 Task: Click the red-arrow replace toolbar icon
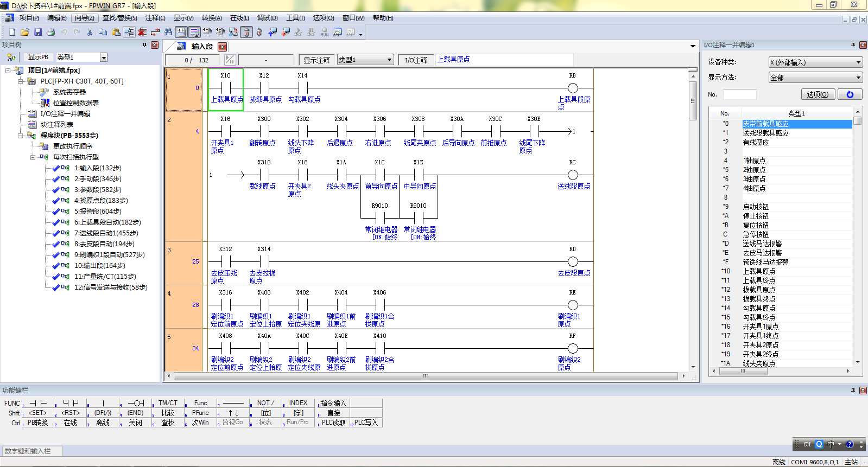tap(155, 33)
